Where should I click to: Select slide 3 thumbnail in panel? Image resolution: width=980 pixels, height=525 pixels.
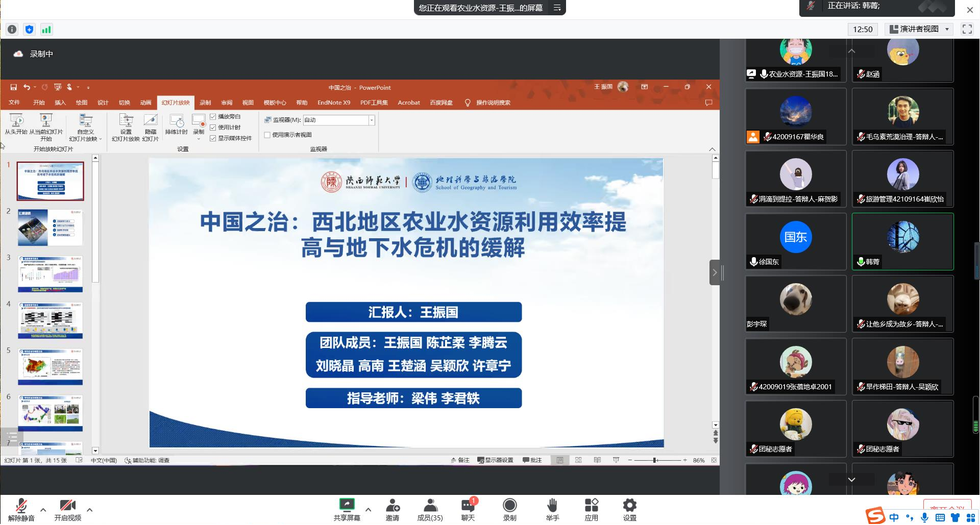(x=50, y=274)
